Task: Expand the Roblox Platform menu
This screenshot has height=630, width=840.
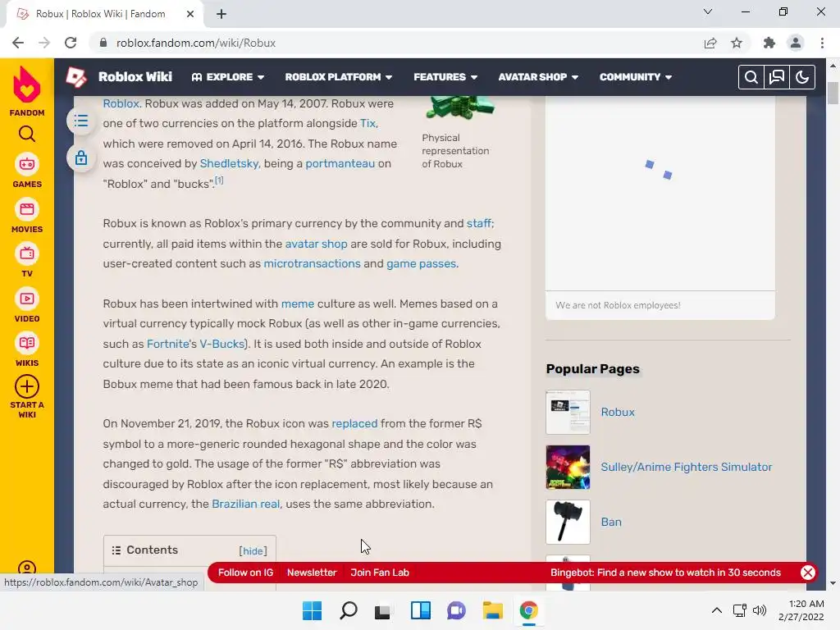Action: click(339, 77)
